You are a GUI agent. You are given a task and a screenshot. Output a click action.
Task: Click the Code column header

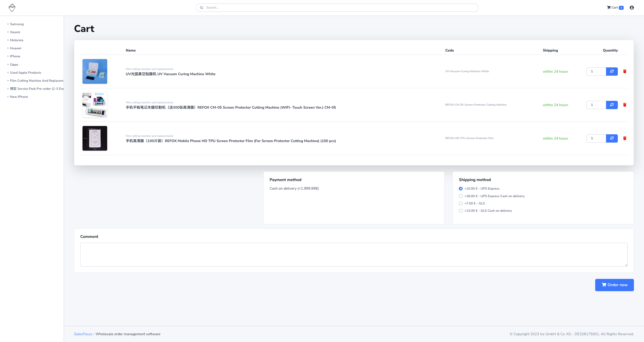click(450, 50)
